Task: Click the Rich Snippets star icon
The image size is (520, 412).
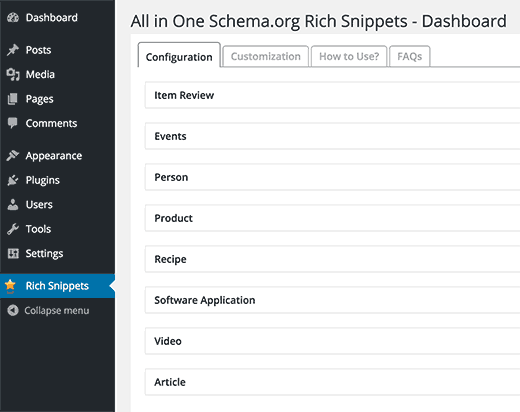Action: pos(10,286)
